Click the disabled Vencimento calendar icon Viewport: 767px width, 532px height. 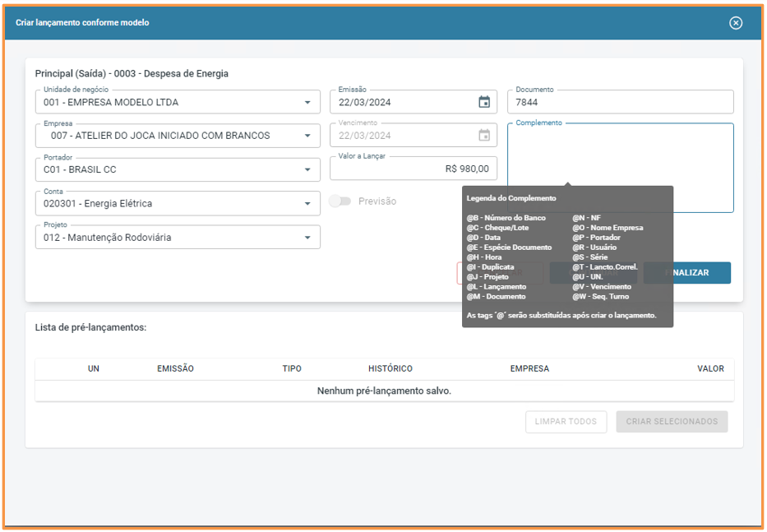[x=483, y=135]
